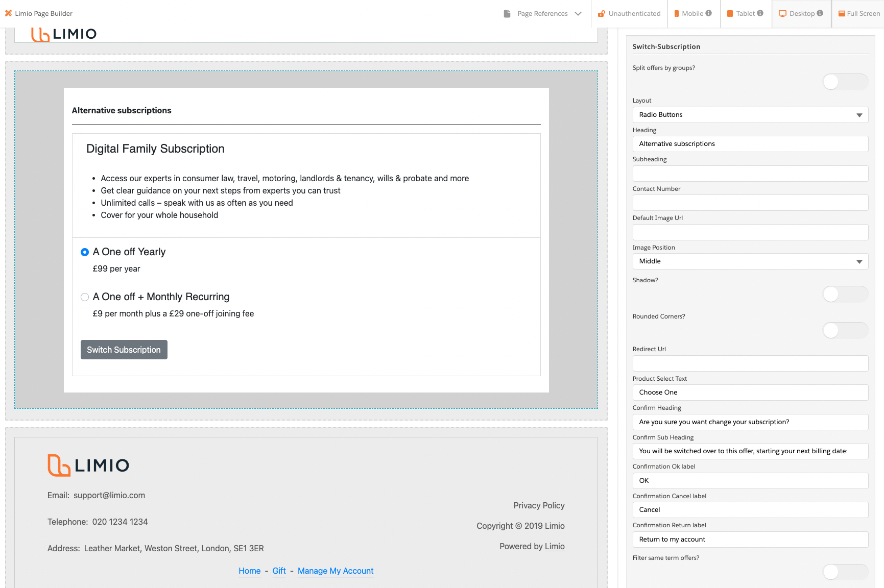The image size is (884, 588).
Task: Click the Redirect Url input field
Action: [x=750, y=363]
